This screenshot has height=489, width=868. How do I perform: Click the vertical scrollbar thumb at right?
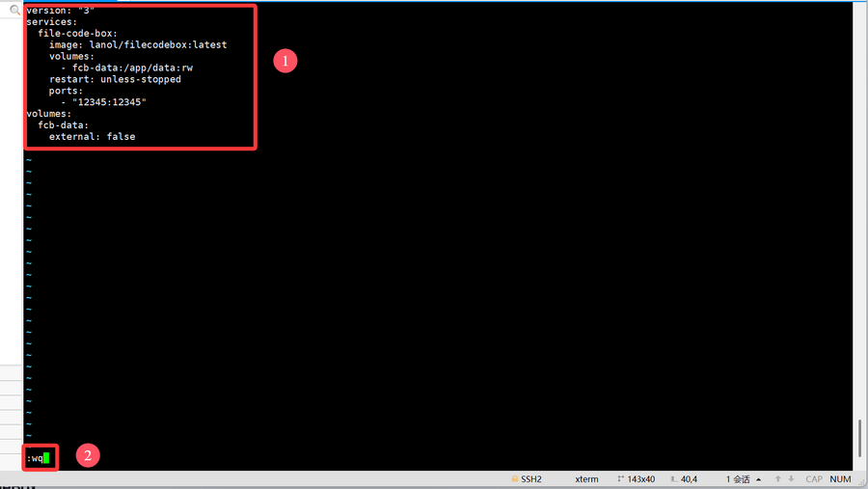tap(859, 439)
